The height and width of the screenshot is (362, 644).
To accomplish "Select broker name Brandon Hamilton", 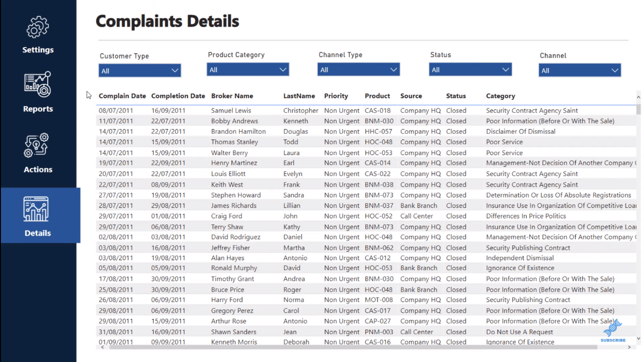I will click(238, 132).
